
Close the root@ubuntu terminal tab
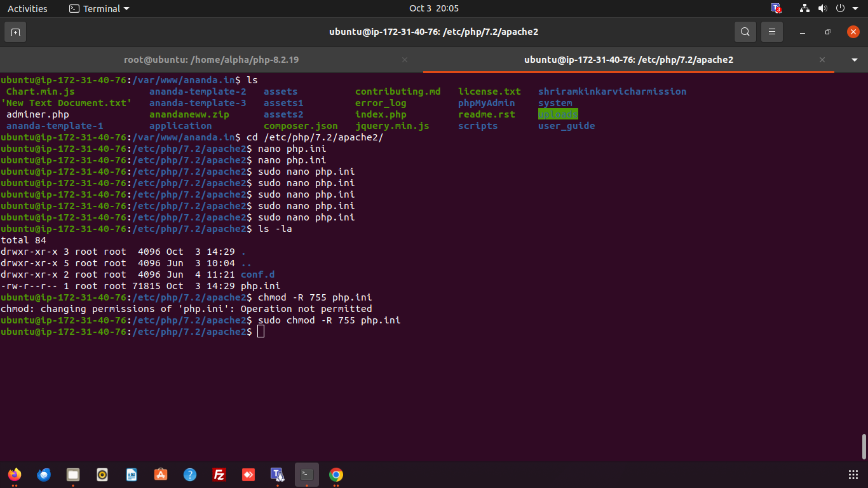(405, 60)
